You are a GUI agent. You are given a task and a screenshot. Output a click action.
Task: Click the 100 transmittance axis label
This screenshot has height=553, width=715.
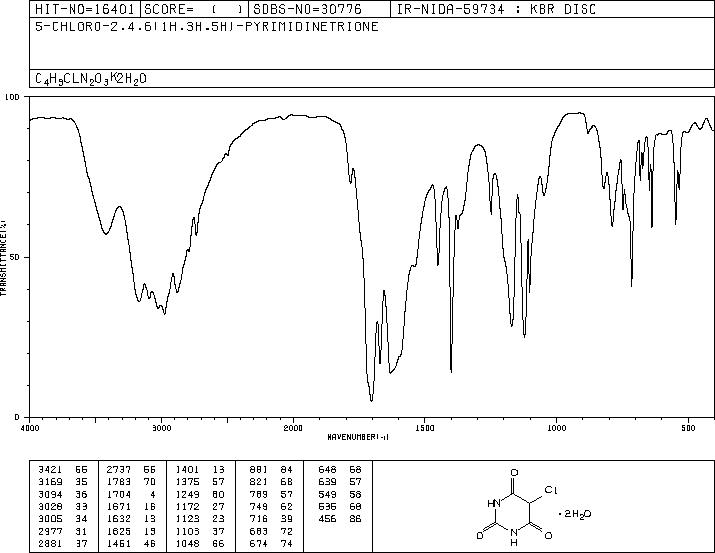(12, 97)
